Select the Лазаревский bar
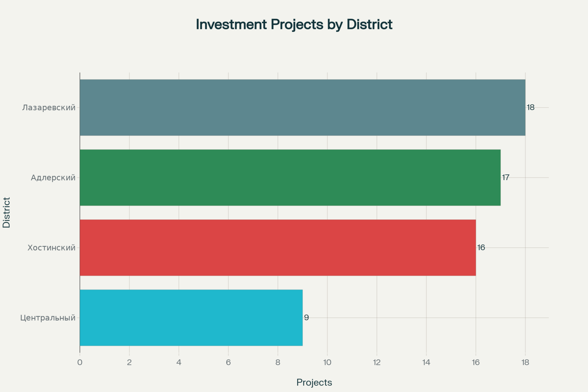 (x=302, y=107)
